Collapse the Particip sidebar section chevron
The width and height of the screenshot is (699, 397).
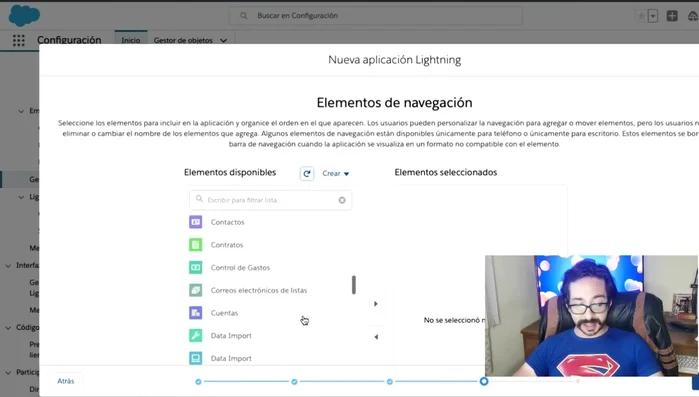pos(8,372)
